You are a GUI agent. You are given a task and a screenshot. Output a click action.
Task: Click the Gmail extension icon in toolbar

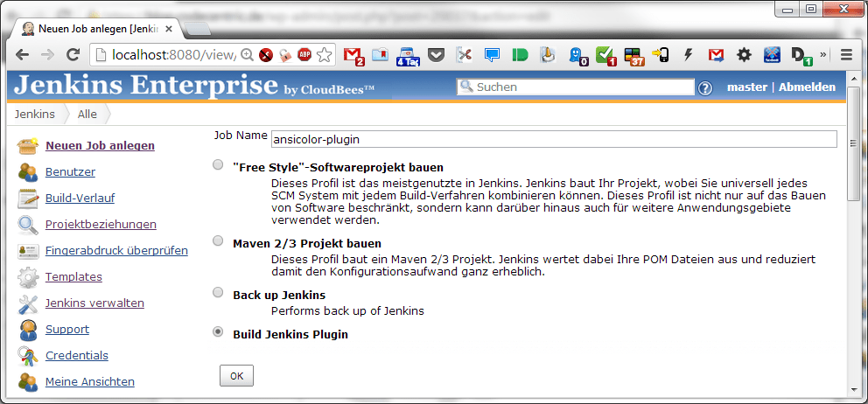(353, 55)
